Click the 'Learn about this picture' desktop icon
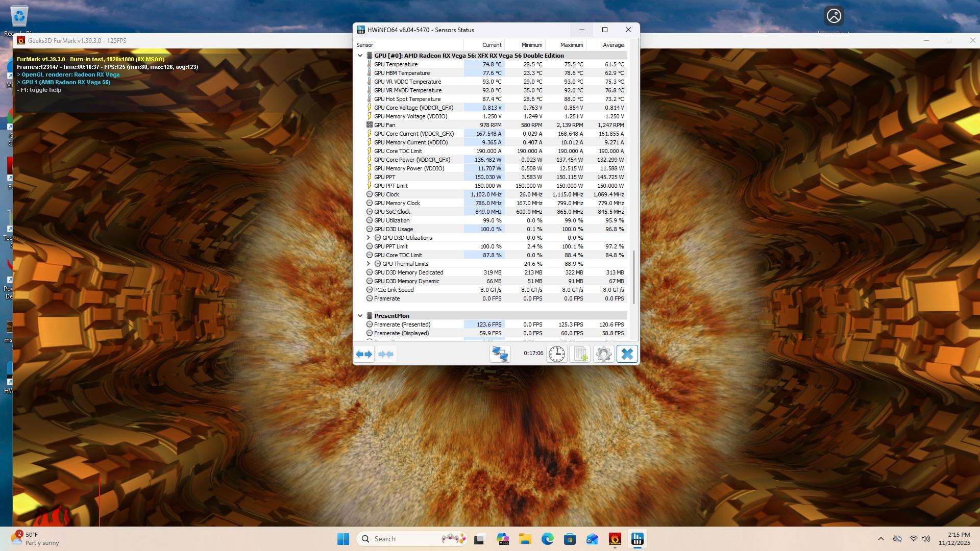 click(x=834, y=20)
